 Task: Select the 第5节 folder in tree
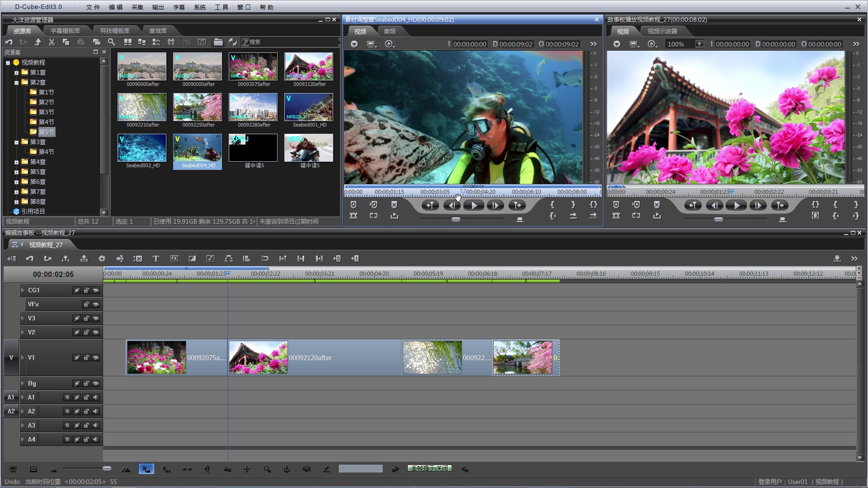(x=46, y=132)
